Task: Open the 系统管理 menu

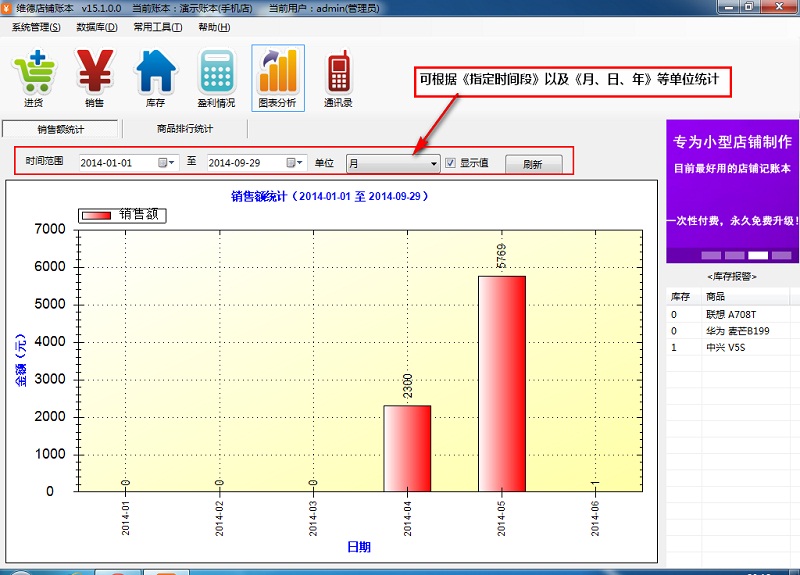Action: click(x=36, y=27)
